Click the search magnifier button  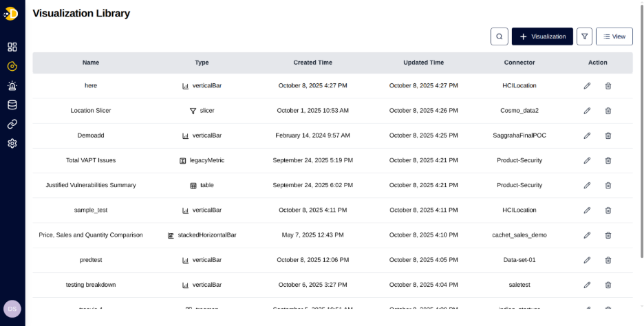pos(500,36)
